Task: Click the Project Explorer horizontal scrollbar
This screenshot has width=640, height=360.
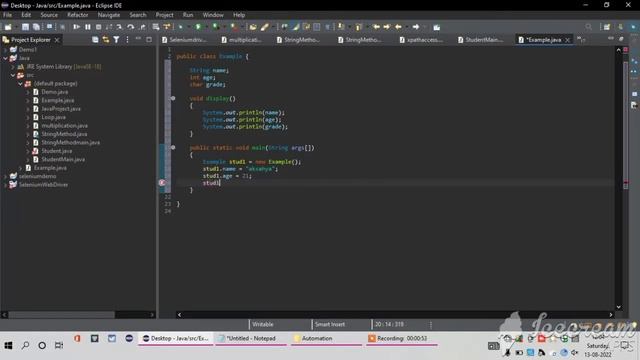Action: (x=61, y=315)
